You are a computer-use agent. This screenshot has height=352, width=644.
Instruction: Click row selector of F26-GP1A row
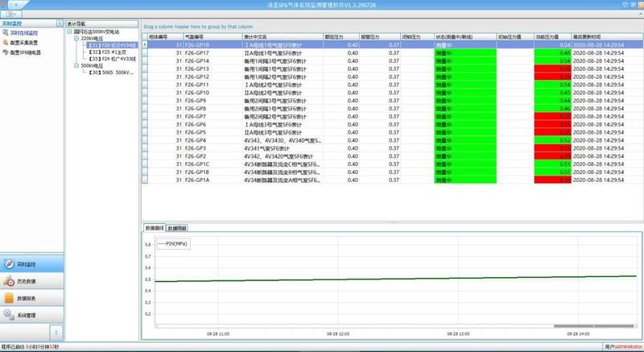(x=145, y=180)
